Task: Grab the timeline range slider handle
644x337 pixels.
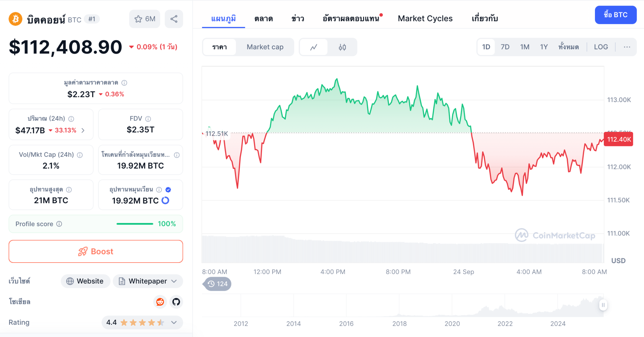Action: tap(603, 305)
